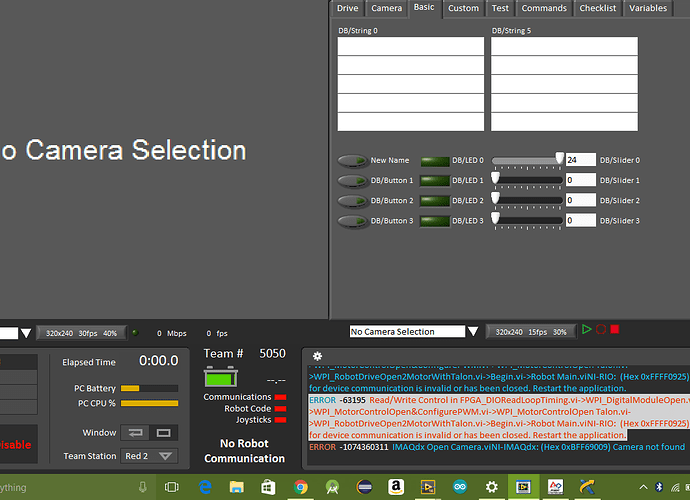Expand the left camera selection arrow
Image resolution: width=690 pixels, height=500 pixels.
point(26,333)
